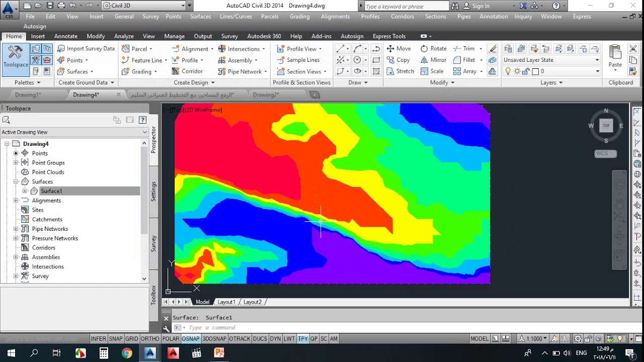Select Pipe Networks tree item

[50, 229]
